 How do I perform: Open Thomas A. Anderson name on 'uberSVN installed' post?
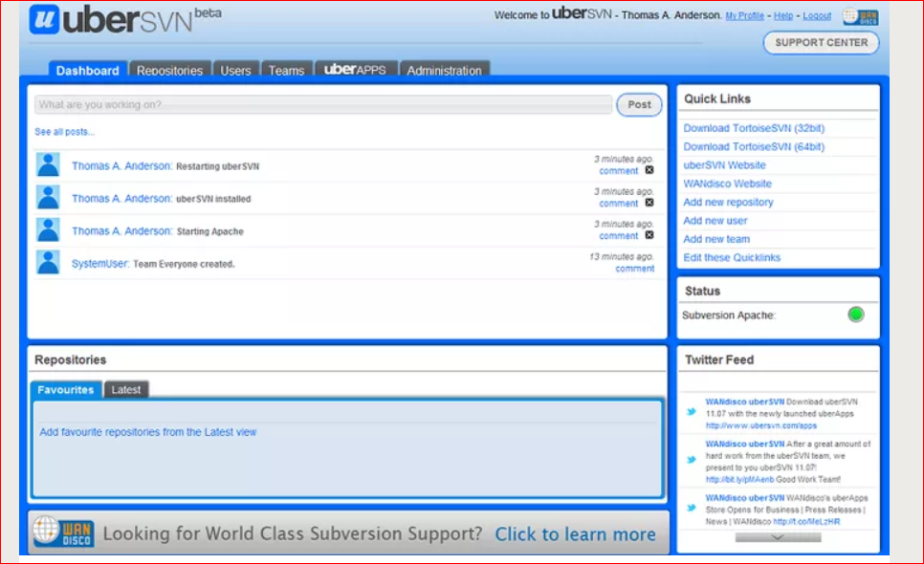(121, 199)
